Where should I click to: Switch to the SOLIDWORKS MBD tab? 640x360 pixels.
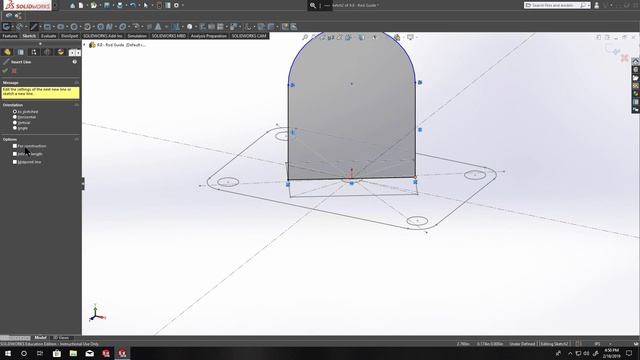click(x=169, y=36)
